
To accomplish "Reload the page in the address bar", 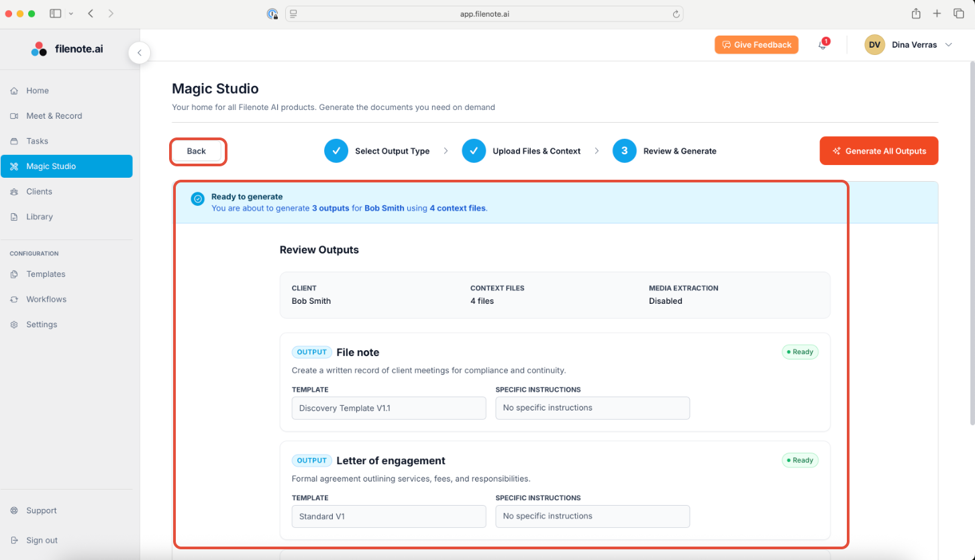I will click(x=676, y=13).
